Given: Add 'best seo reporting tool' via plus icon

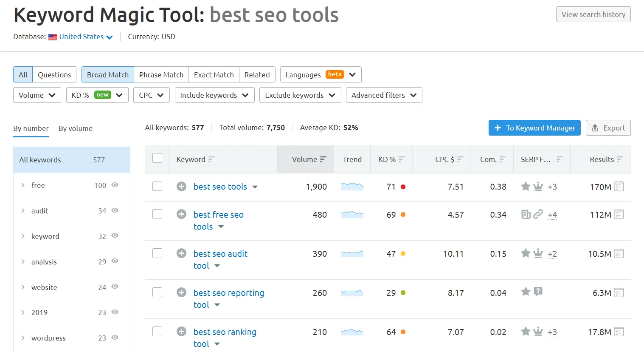Looking at the screenshot, I should pos(181,292).
